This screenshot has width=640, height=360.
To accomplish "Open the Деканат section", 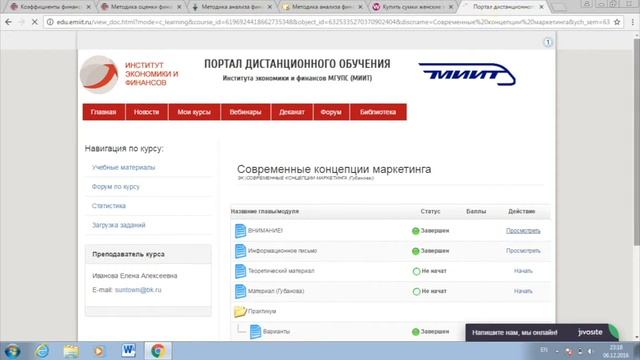I will point(292,112).
